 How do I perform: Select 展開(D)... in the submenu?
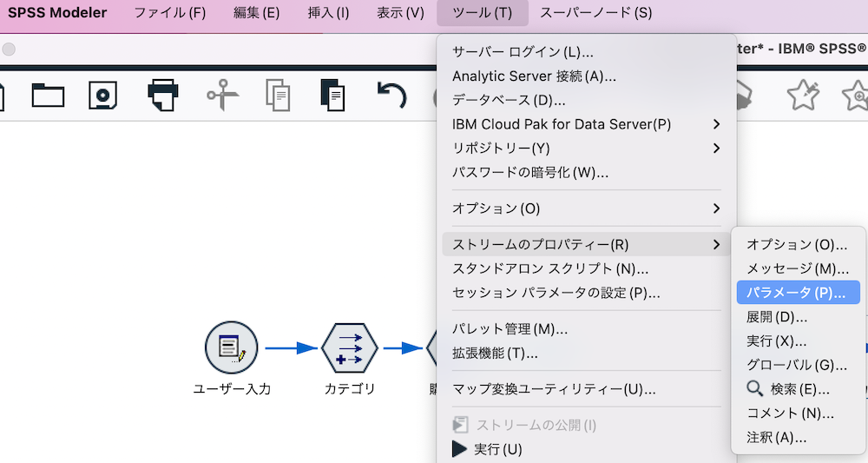tap(799, 317)
